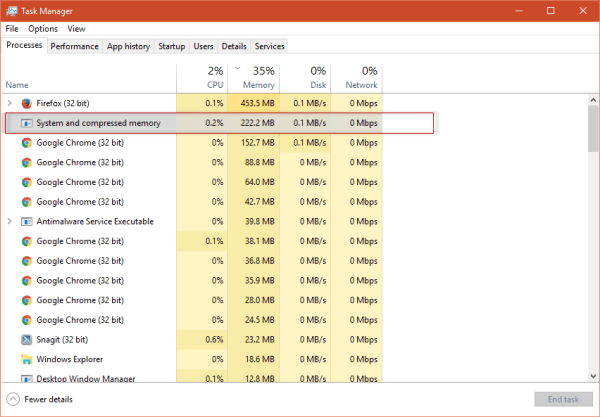Sort processes by the Disk column
This screenshot has width=600, height=417.
point(305,78)
